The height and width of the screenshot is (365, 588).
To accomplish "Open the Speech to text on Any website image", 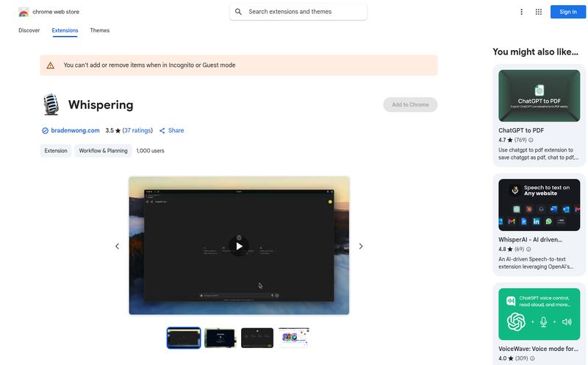I will point(539,205).
